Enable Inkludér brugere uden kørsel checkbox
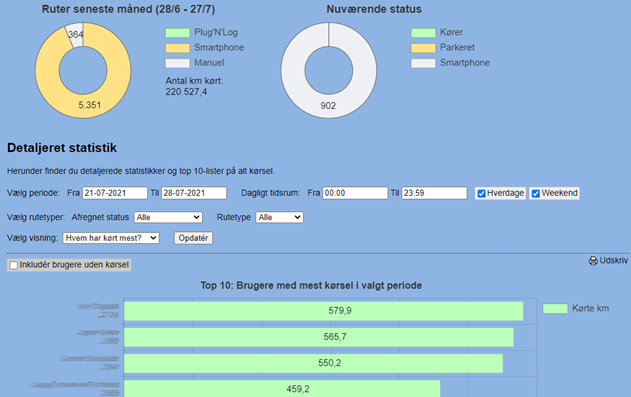Viewport: 631px width, 397px height. pos(14,265)
